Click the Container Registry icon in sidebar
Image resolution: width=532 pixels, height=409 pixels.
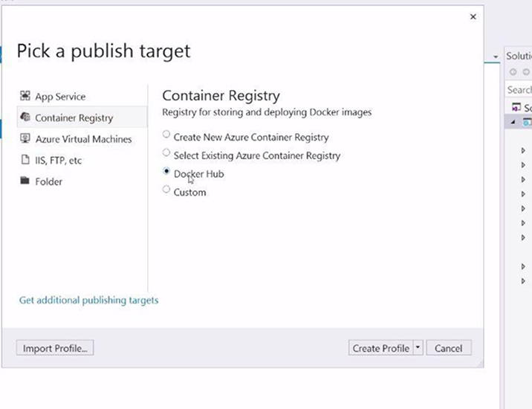25,117
